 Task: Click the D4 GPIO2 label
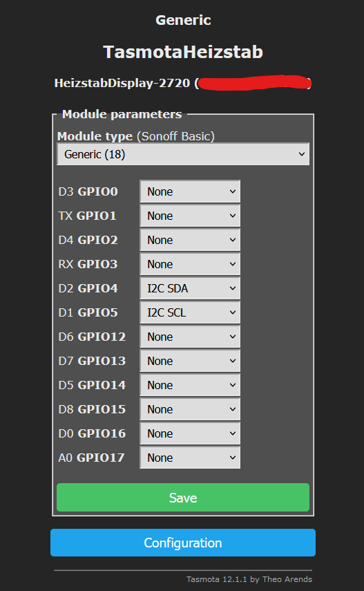click(88, 240)
